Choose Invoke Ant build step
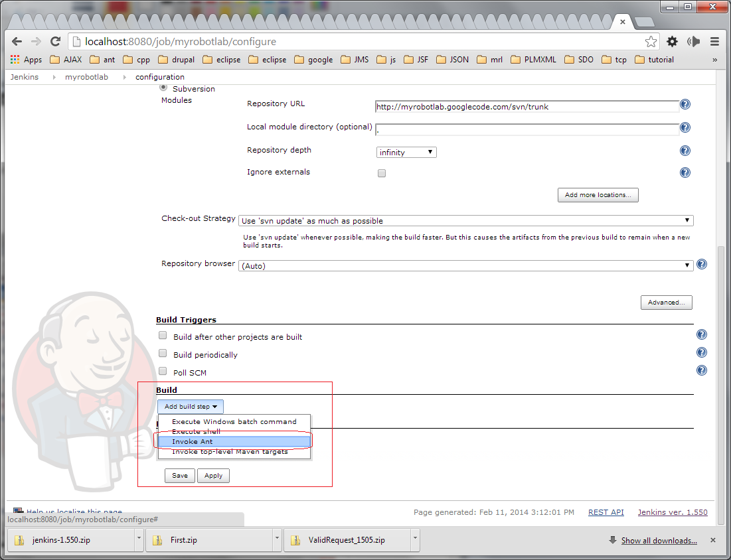This screenshot has height=560, width=731. point(234,441)
